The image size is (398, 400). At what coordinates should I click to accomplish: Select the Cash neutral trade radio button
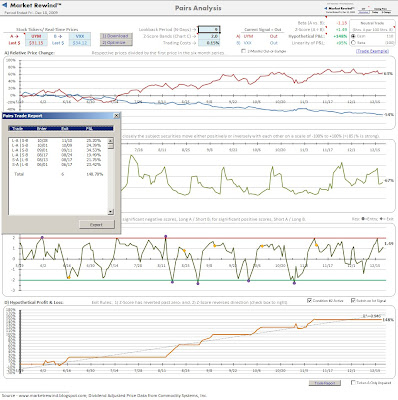(x=353, y=36)
